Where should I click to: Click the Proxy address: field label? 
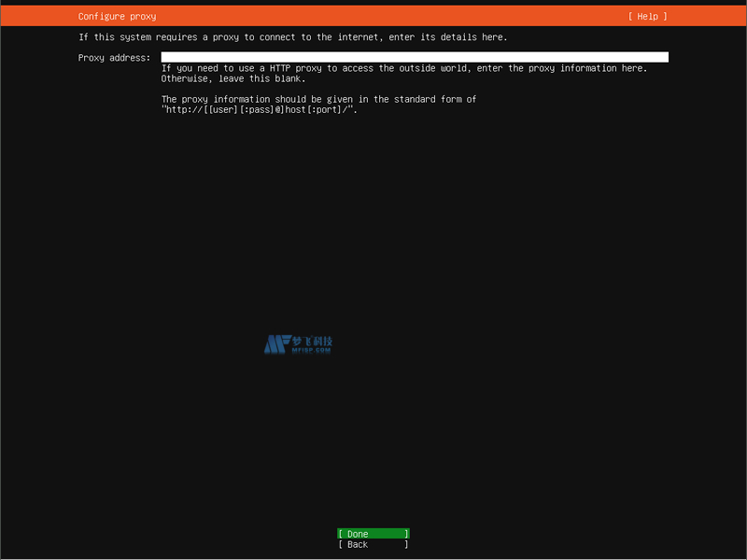[112, 57]
